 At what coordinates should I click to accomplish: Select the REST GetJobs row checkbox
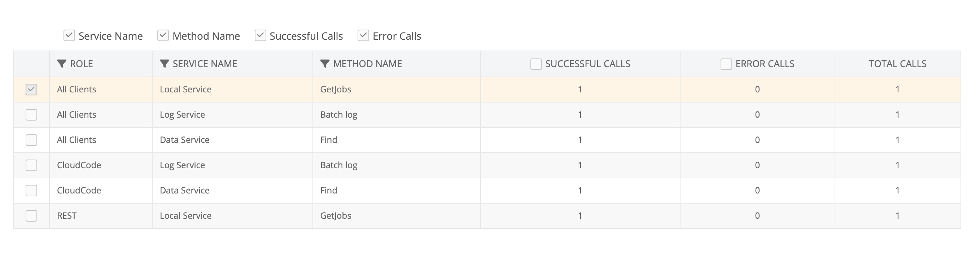[x=31, y=215]
